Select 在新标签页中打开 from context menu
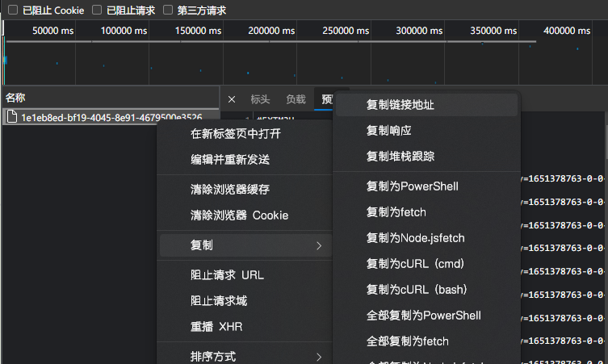The height and width of the screenshot is (364, 608). click(235, 133)
